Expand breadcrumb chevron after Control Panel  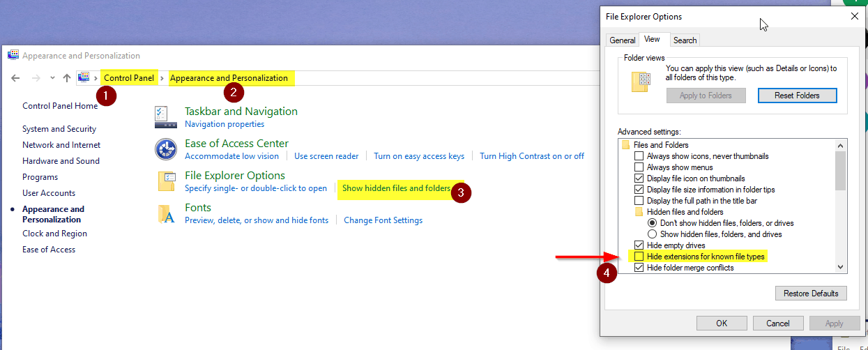162,78
